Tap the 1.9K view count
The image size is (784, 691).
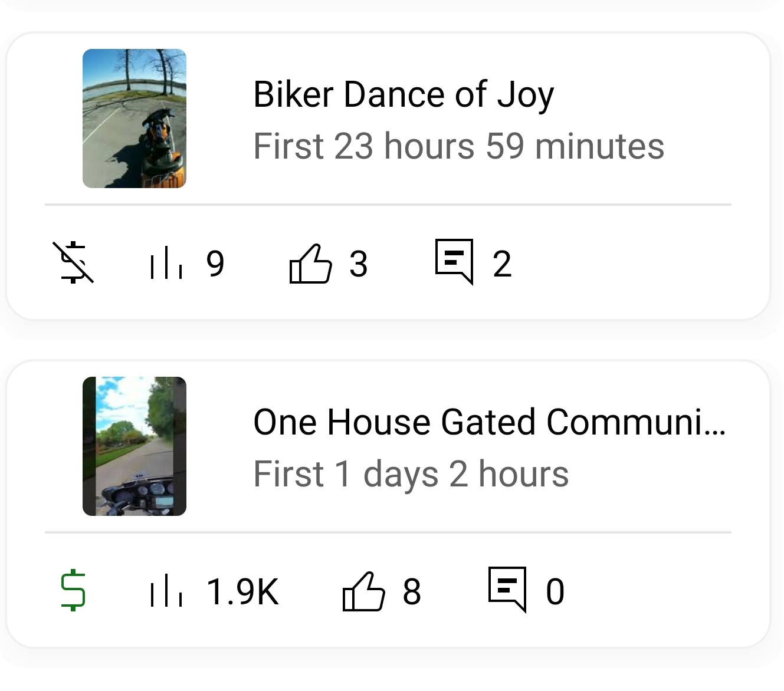point(242,591)
